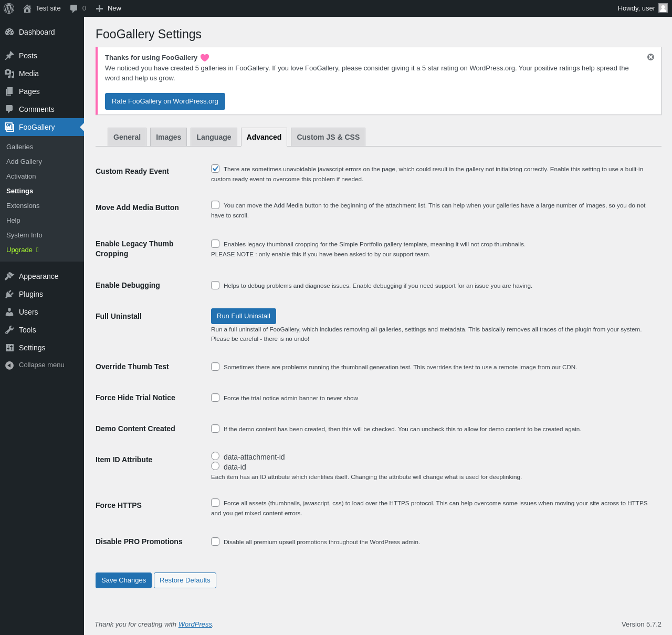Check the Disable PRO Promotions checkbox

point(215,542)
